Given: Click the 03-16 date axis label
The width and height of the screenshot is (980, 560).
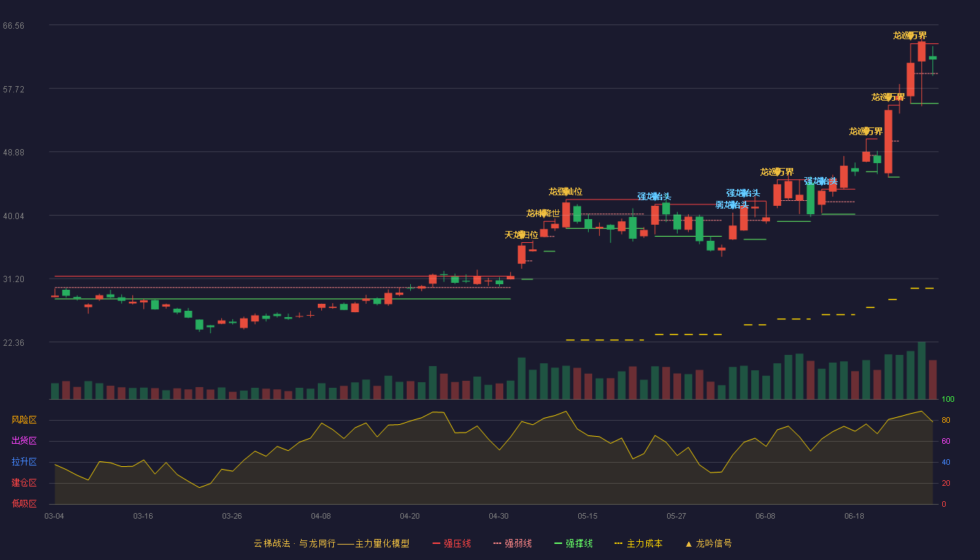Looking at the screenshot, I should point(143,516).
